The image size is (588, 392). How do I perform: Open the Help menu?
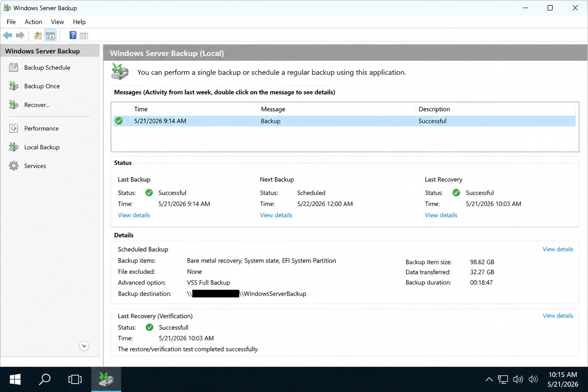79,22
